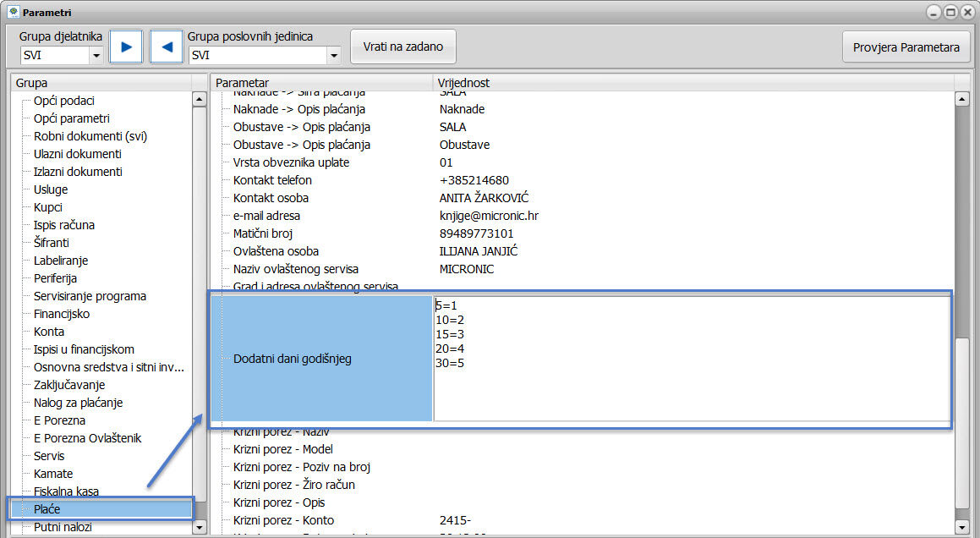Select the Opći parametri group
The width and height of the screenshot is (980, 538).
coord(71,118)
